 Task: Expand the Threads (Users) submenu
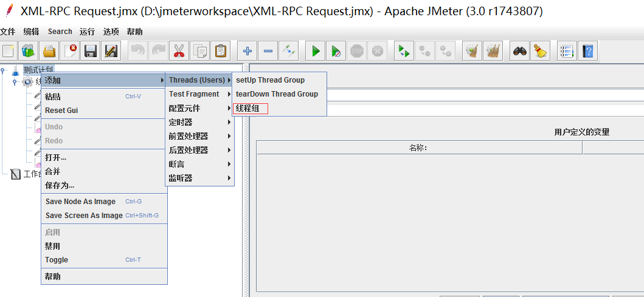199,80
